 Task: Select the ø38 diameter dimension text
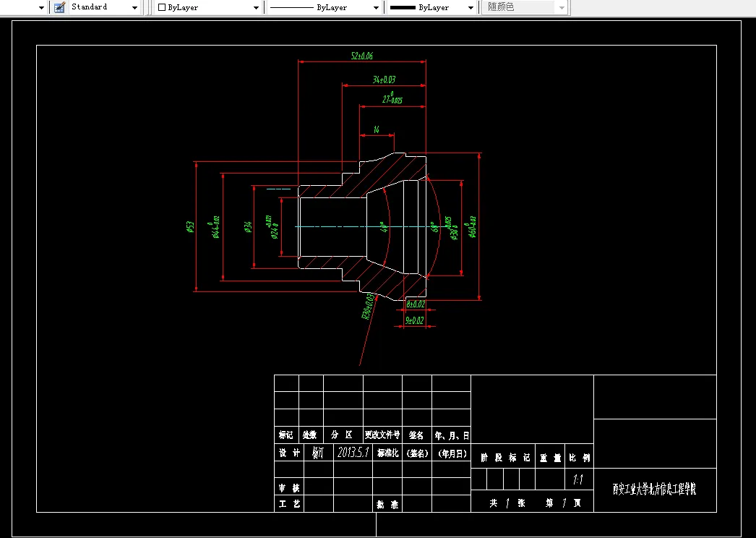(451, 229)
